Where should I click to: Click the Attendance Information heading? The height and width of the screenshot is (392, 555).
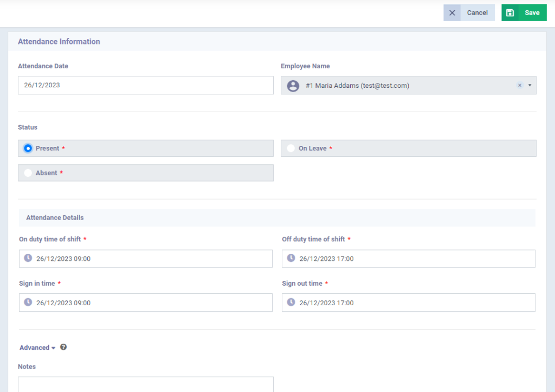pyautogui.click(x=59, y=42)
